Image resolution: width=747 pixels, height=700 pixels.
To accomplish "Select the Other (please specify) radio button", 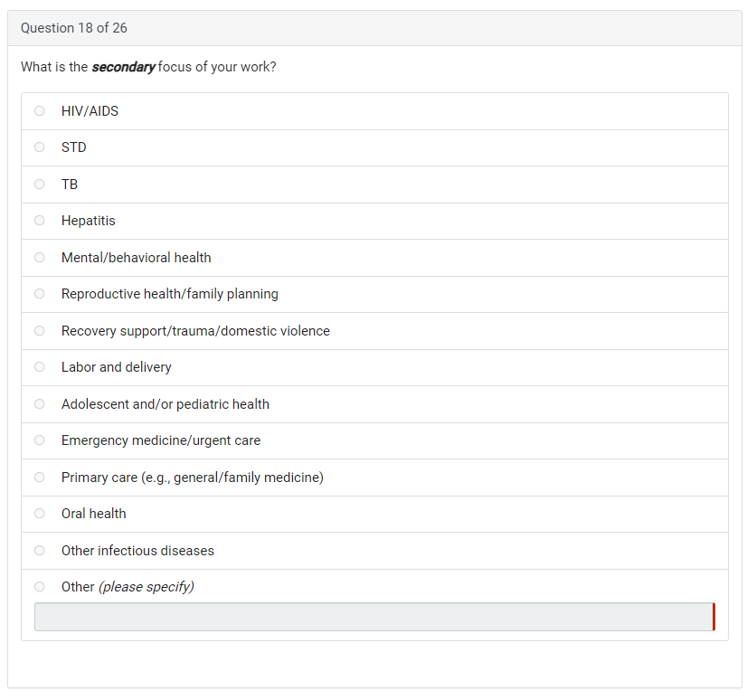I will point(40,587).
